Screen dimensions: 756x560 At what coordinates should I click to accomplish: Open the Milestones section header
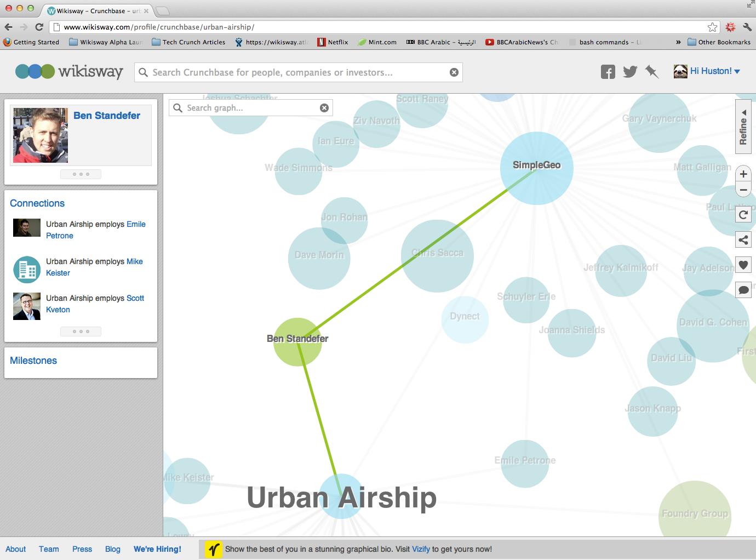click(33, 361)
